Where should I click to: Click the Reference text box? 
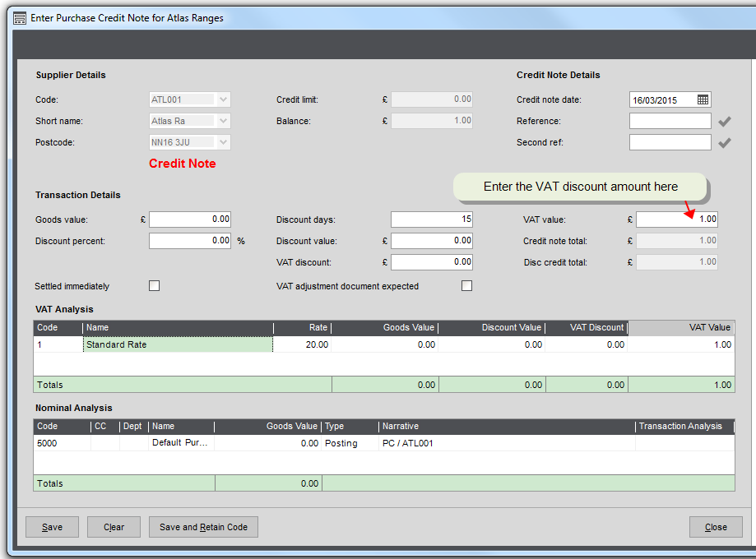click(x=670, y=121)
